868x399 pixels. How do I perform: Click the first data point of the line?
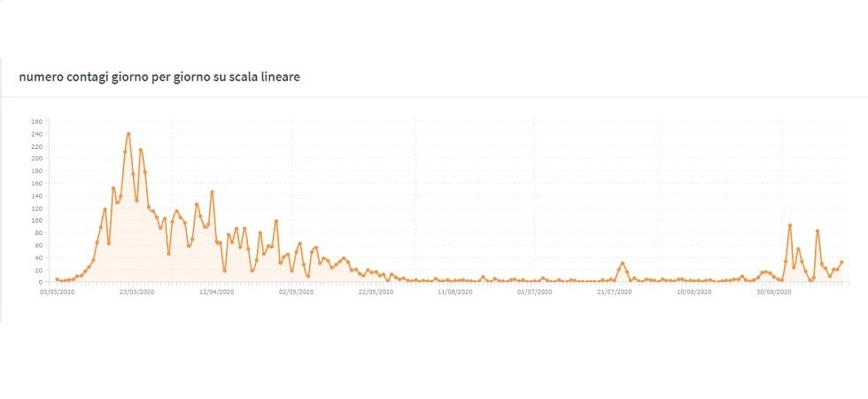(57, 279)
